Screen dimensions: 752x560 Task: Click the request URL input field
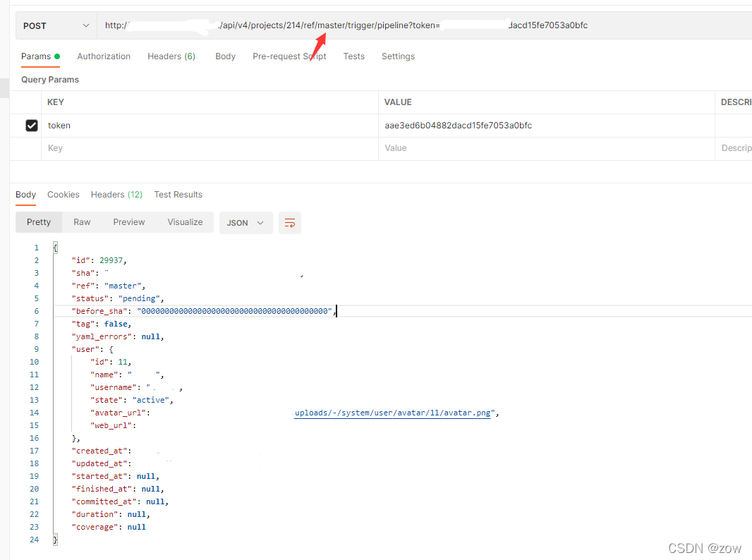(353, 24)
